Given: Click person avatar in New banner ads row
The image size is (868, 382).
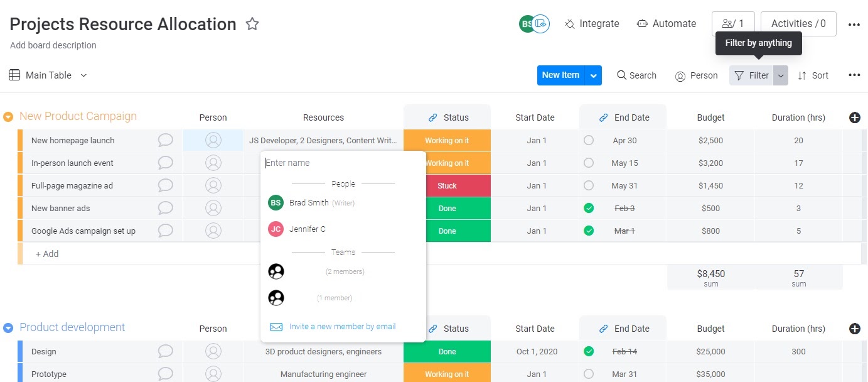Looking at the screenshot, I should [213, 209].
